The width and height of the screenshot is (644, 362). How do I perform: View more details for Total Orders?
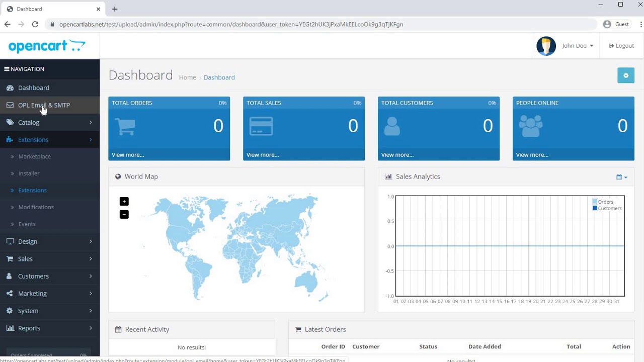point(128,155)
